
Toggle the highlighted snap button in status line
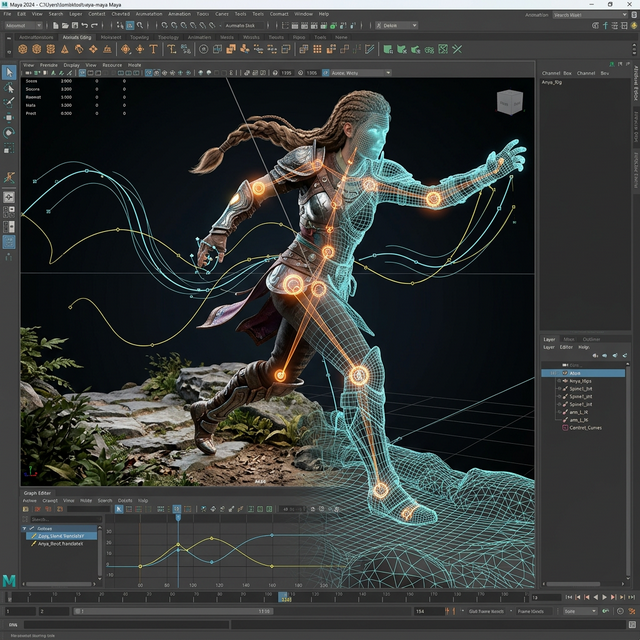(x=130, y=25)
